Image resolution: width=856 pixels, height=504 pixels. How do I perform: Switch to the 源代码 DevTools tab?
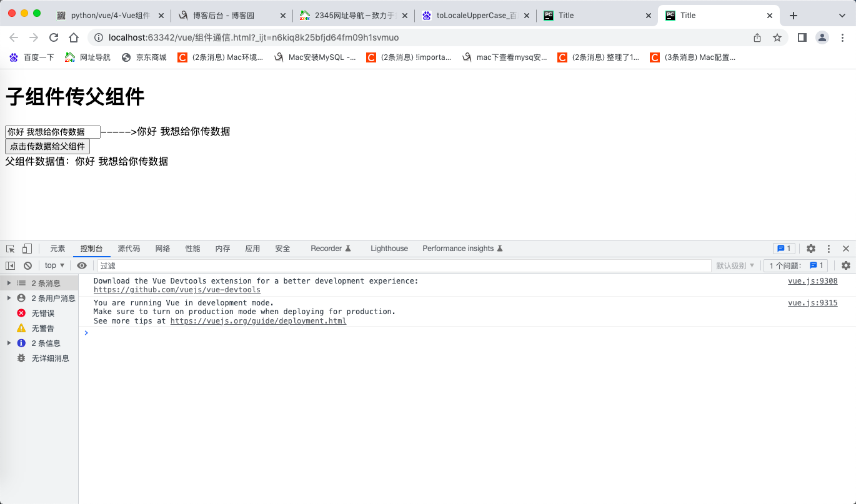click(129, 249)
